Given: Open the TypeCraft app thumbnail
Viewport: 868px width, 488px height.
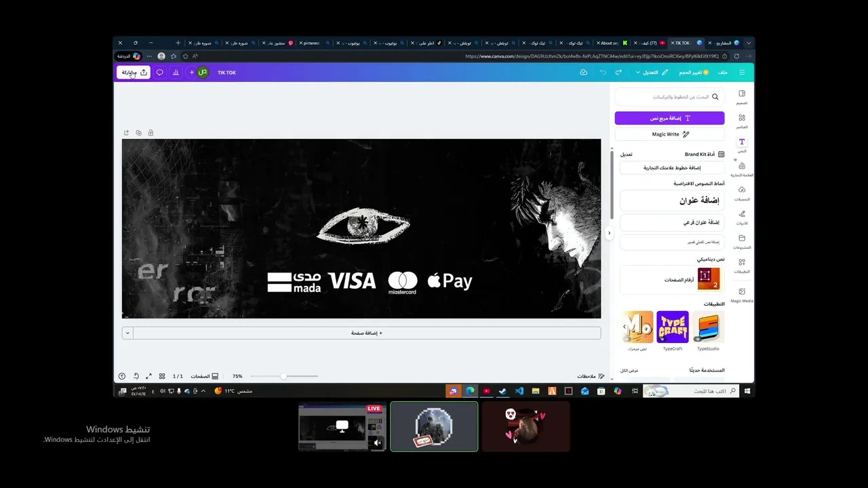Looking at the screenshot, I should coord(673,327).
